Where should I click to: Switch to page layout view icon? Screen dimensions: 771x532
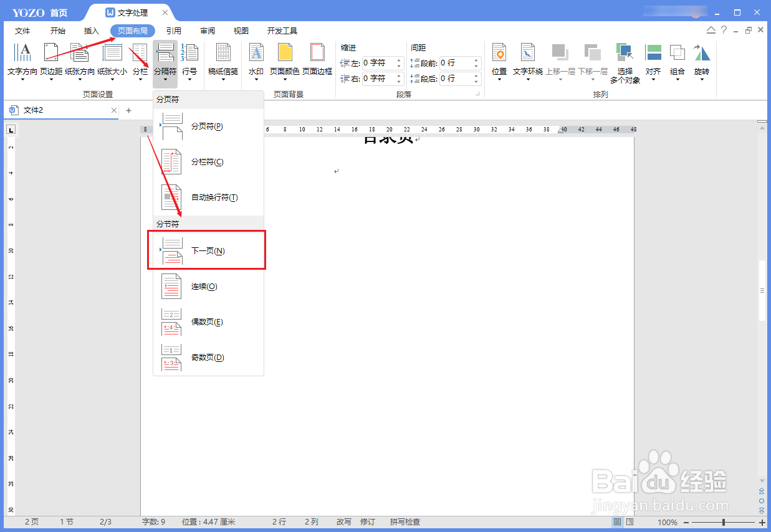click(617, 522)
